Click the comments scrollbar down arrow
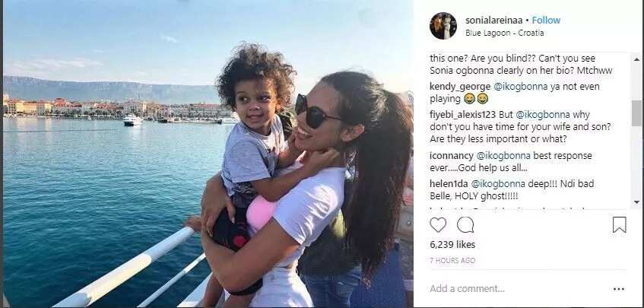This screenshot has height=308, width=644. pyautogui.click(x=636, y=202)
